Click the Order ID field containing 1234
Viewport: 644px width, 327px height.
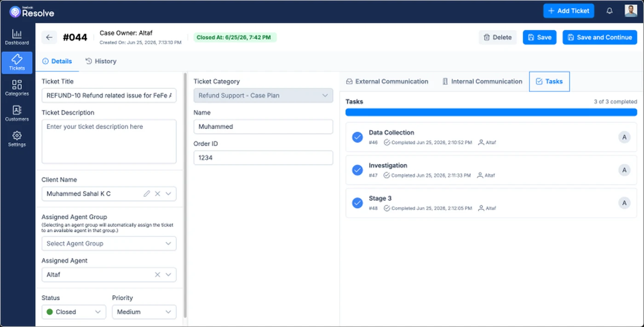click(x=263, y=158)
